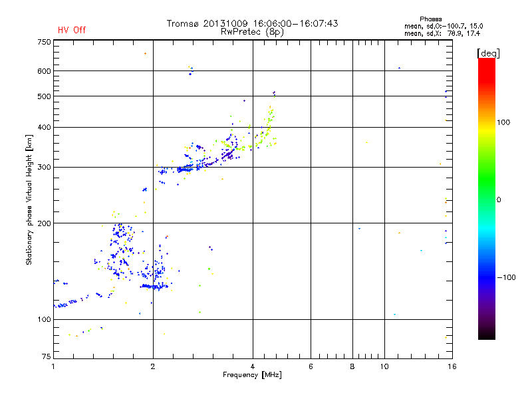Click the x-axis '4' tick label
The height and width of the screenshot is (399, 532).
(253, 366)
